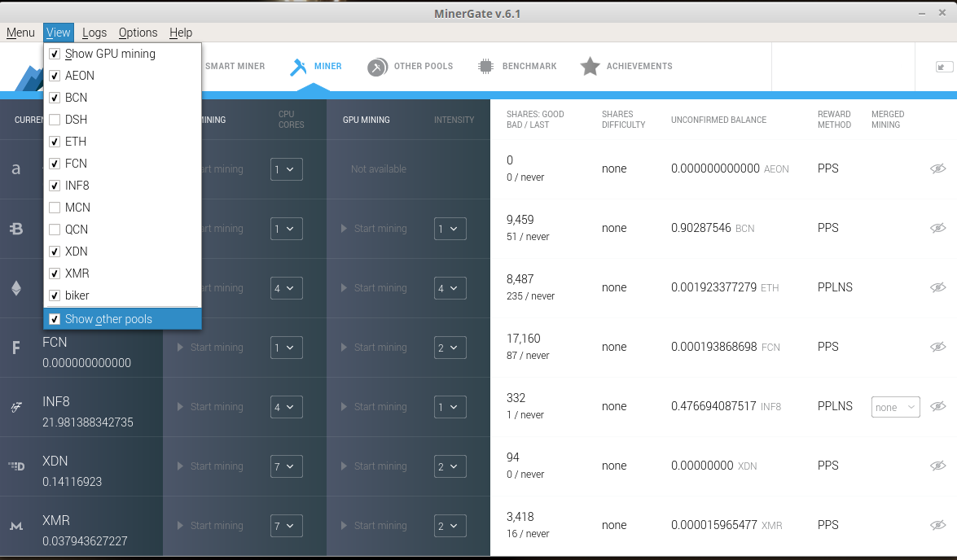Switch to the Smart Miner tab
This screenshot has width=957, height=560.
[235, 66]
